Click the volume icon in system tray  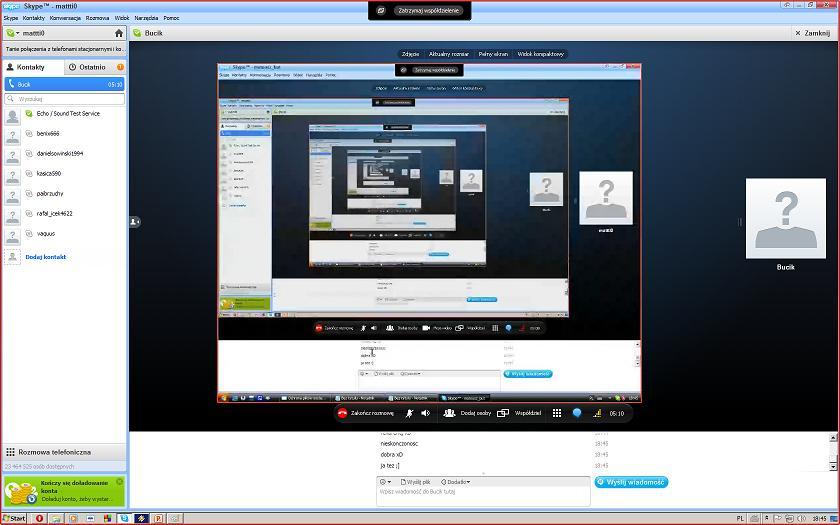click(x=802, y=519)
